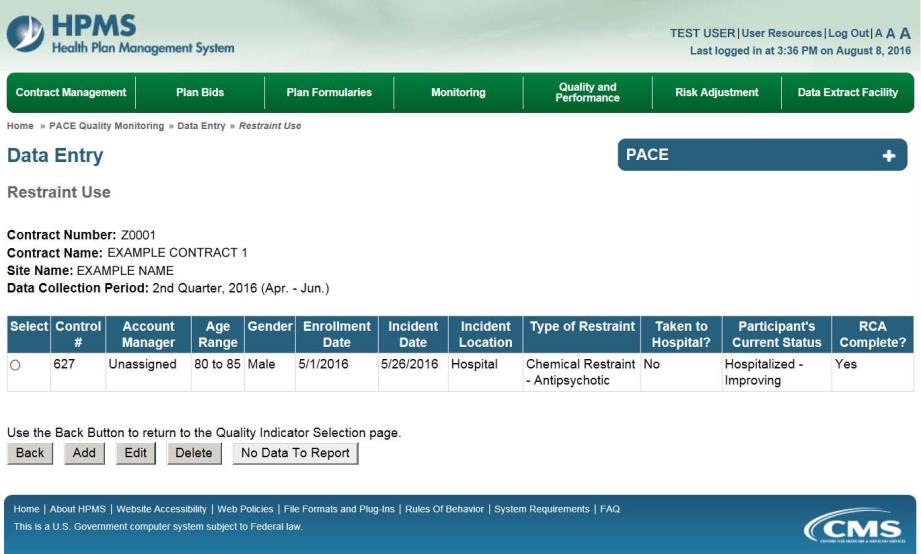Click the Taken to Hospital? column header

(681, 334)
